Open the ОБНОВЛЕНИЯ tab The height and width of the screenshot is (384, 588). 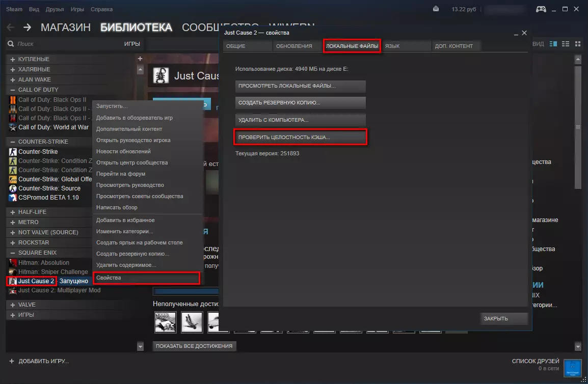(x=298, y=46)
